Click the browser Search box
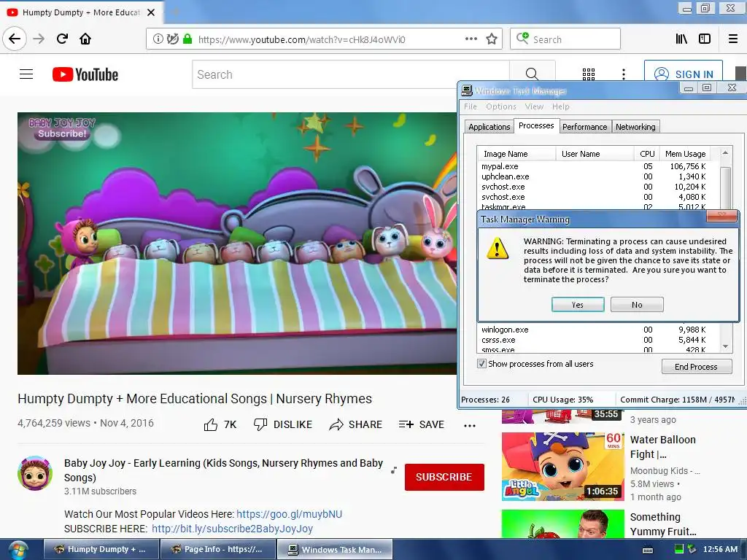Screen dimensions: 747x560 (565, 39)
